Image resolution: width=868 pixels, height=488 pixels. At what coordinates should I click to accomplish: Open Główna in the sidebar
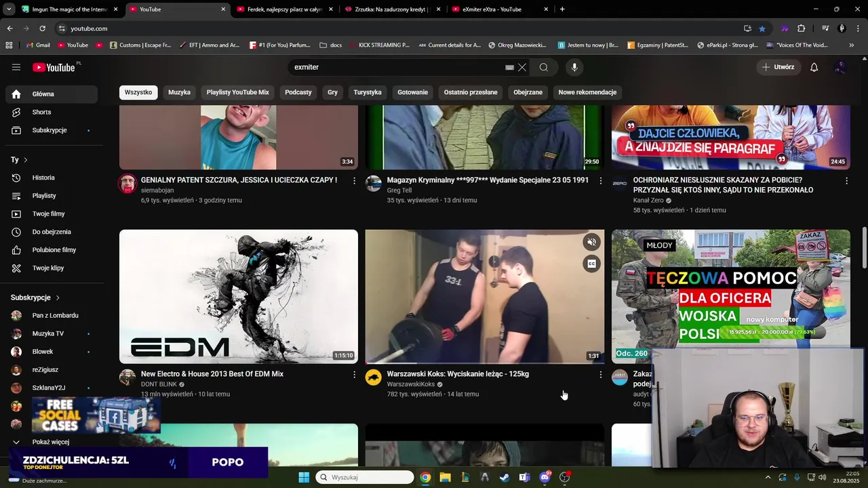click(52, 94)
